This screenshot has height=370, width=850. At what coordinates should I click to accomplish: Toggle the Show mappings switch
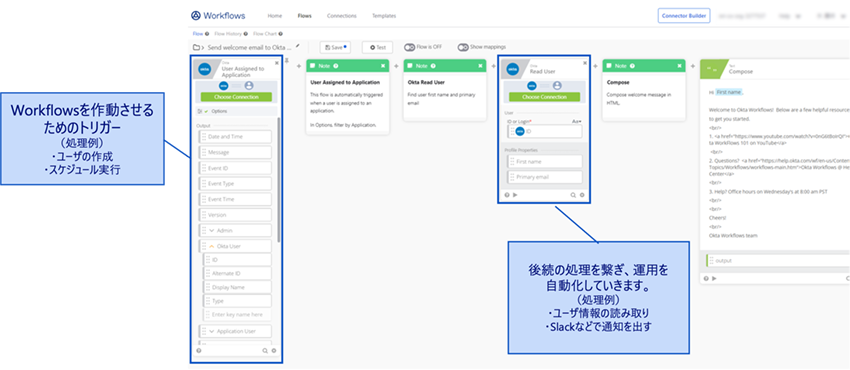click(x=463, y=47)
